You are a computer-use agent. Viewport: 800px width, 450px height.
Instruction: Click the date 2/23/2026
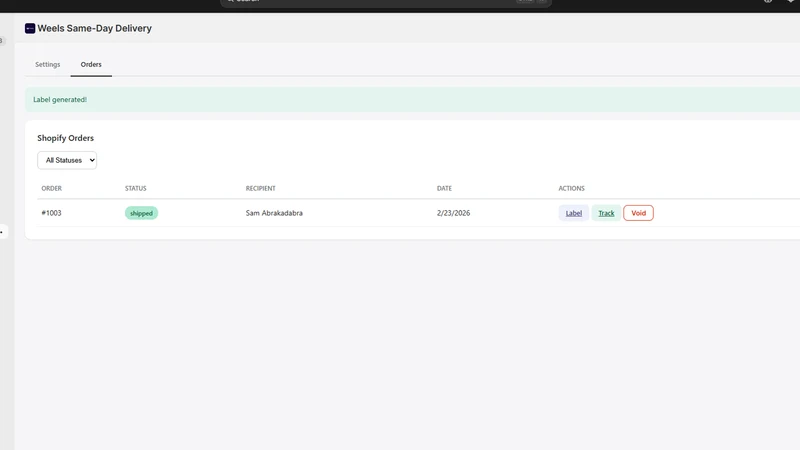[x=454, y=213]
